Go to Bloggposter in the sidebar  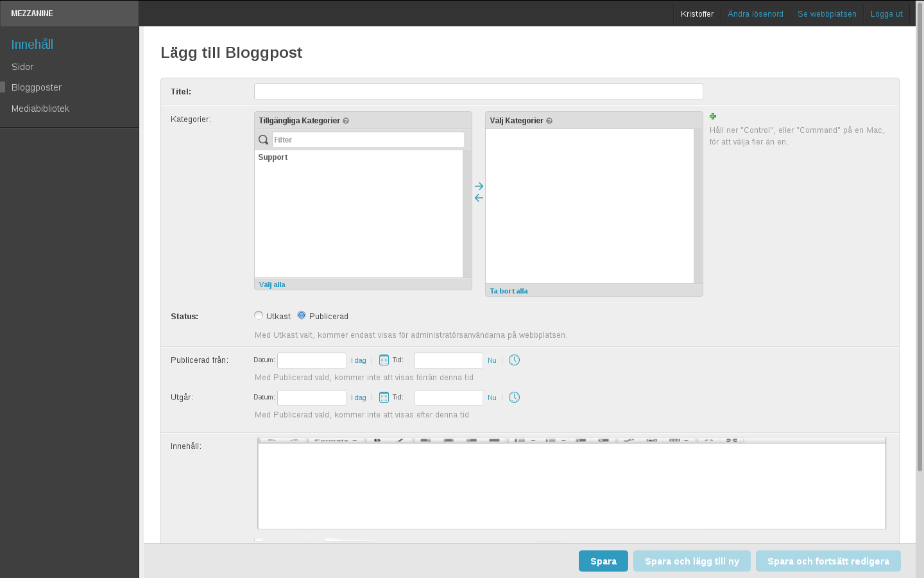[x=37, y=87]
